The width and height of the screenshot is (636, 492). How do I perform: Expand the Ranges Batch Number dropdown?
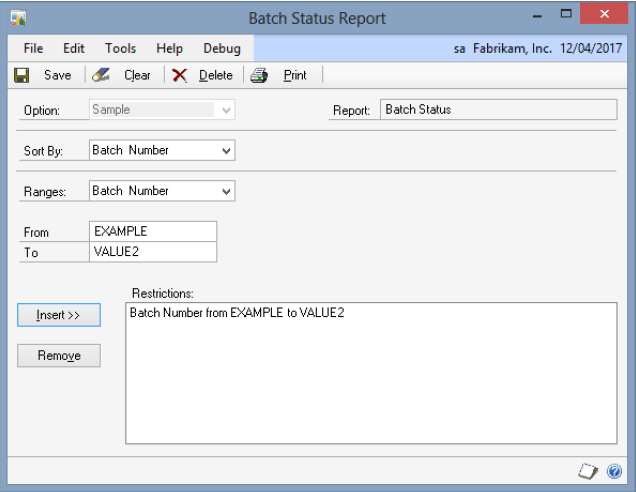click(x=226, y=191)
